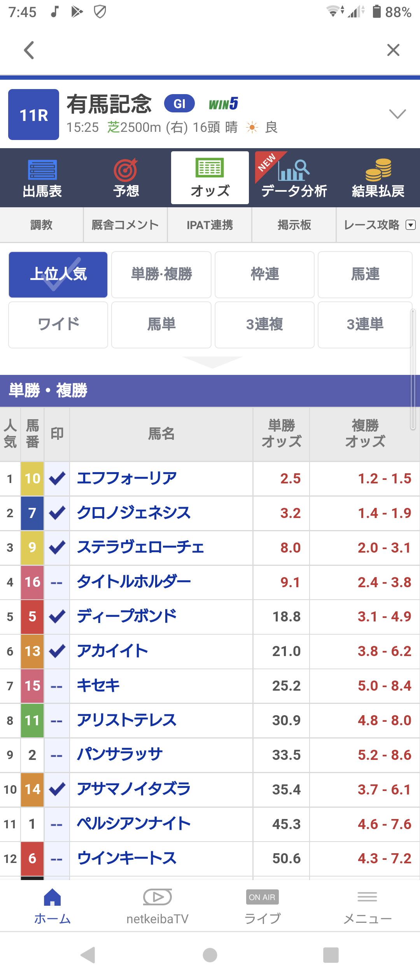Open the レース攻略 dropdown

click(x=411, y=225)
